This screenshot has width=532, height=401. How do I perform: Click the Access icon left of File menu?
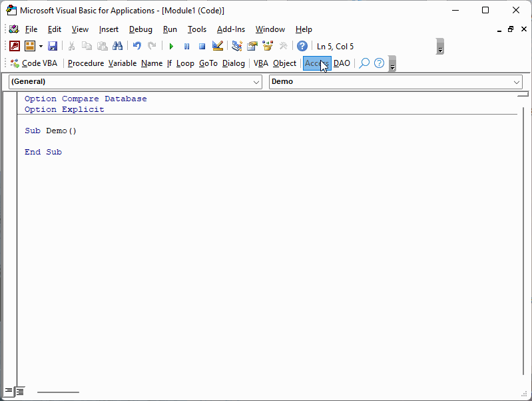[14, 29]
